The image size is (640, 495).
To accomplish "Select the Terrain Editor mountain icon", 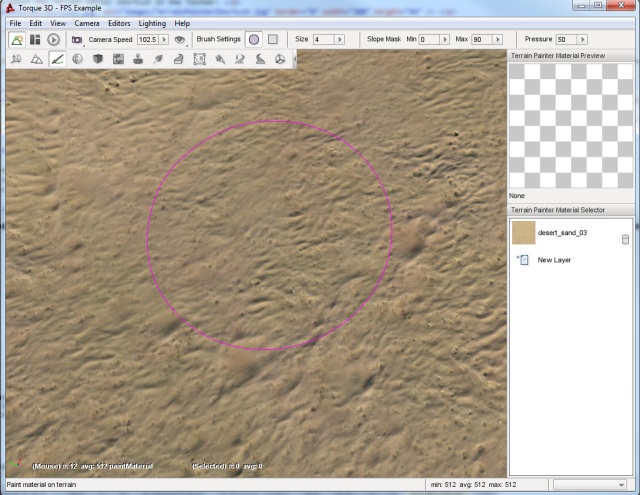I will pyautogui.click(x=37, y=60).
